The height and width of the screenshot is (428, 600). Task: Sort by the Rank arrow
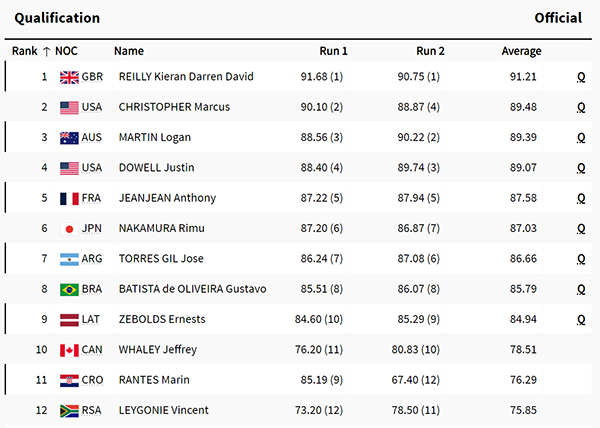[46, 51]
